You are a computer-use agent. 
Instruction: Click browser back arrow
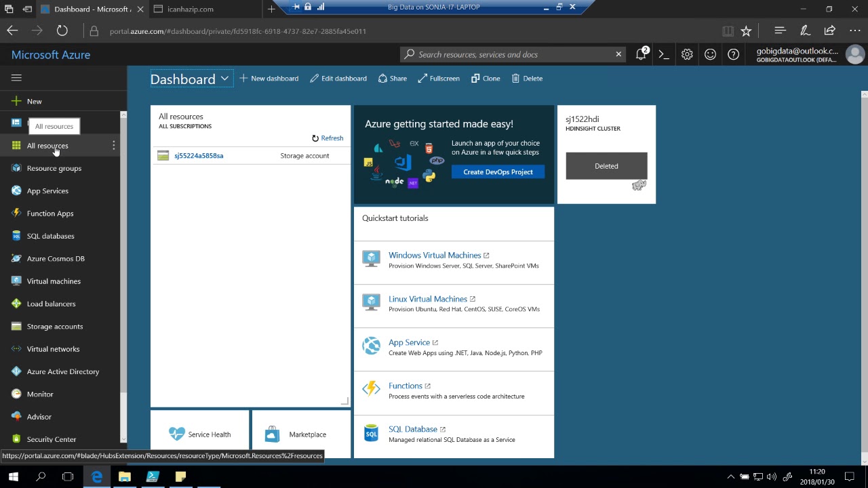12,30
